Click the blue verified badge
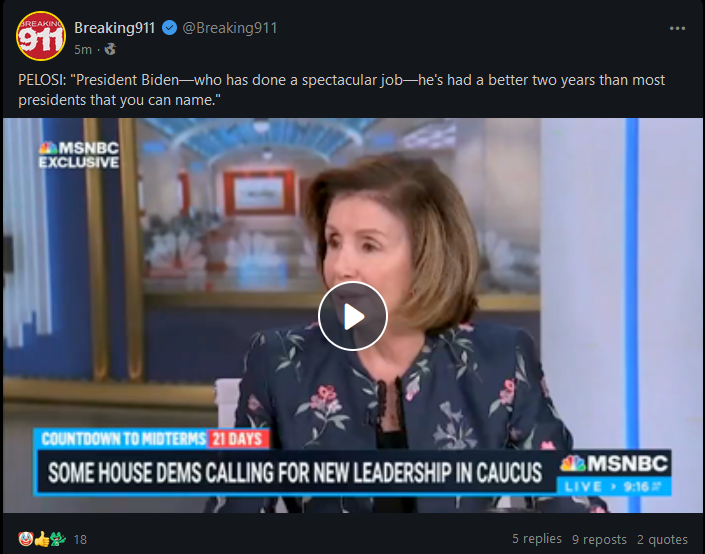The image size is (705, 554). 169,28
